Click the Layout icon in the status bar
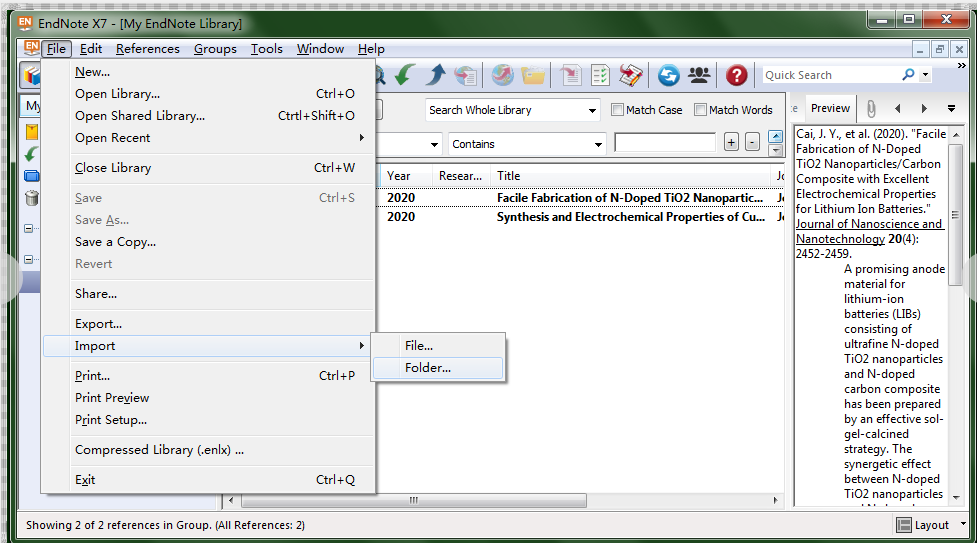977x543 pixels. [x=903, y=525]
